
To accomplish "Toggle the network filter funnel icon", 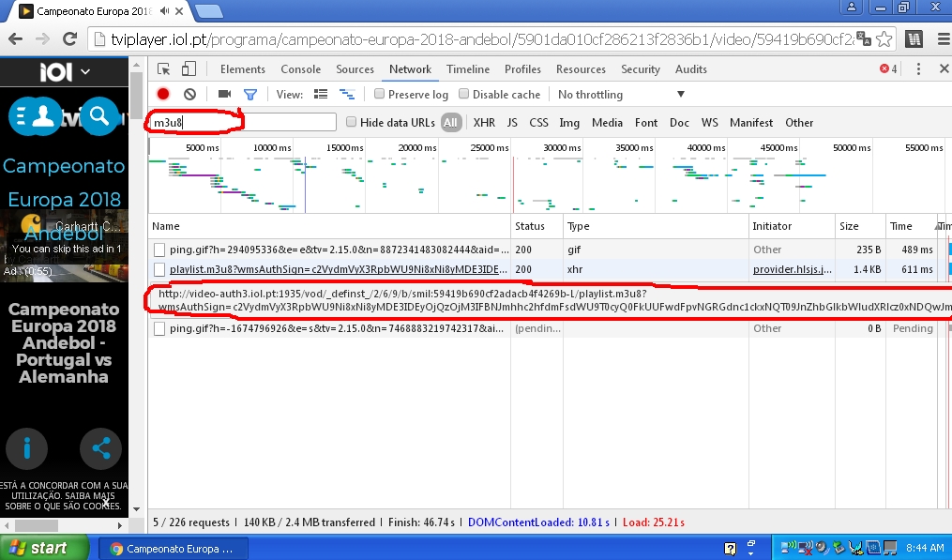I will [x=250, y=94].
